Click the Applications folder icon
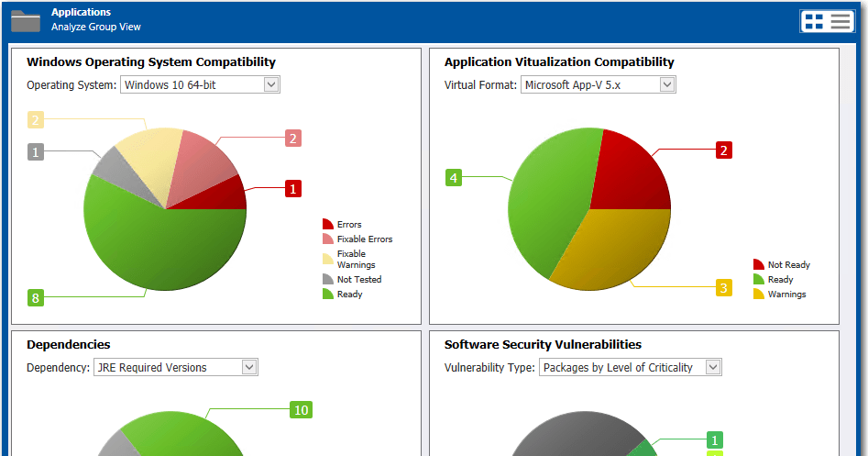 coord(26,20)
